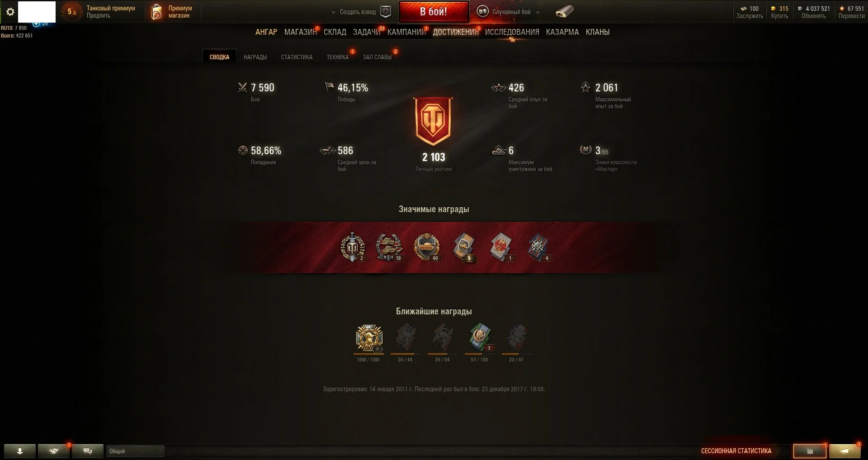Image resolution: width=868 pixels, height=460 pixels.
Task: Open the contacts icon in bottom bar
Action: pyautogui.click(x=20, y=451)
